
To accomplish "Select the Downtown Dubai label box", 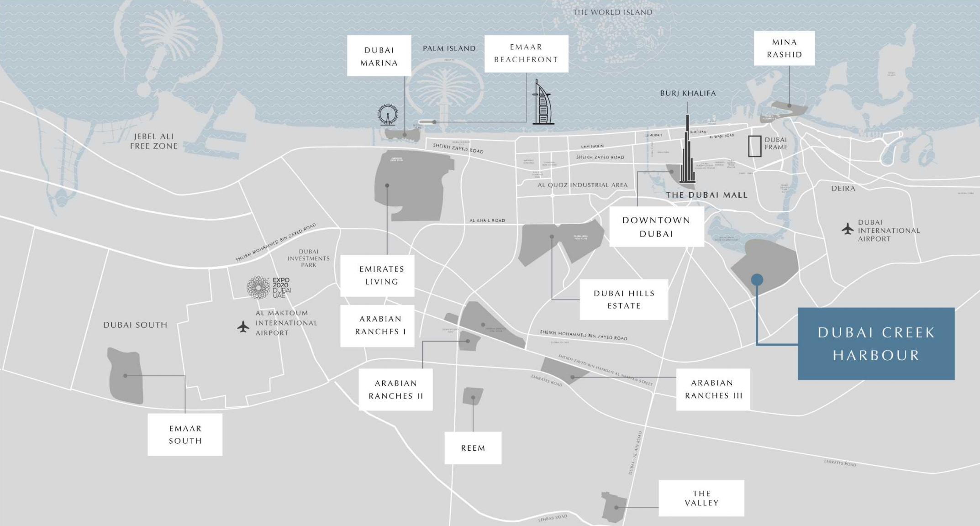I will tap(656, 227).
